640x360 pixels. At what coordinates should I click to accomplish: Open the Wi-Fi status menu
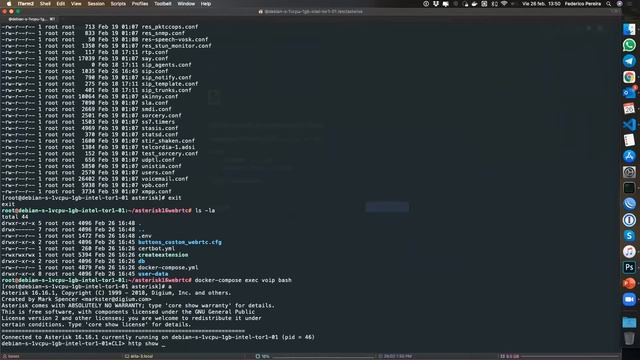point(504,4)
